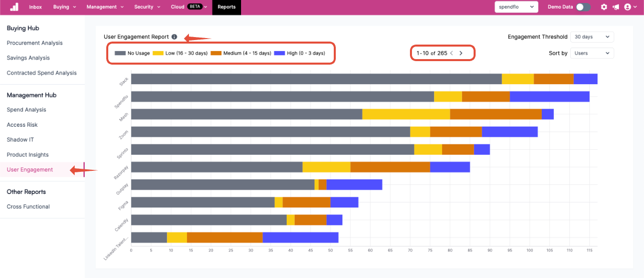Open Savings Analysis report
This screenshot has height=278, width=644.
(28, 58)
